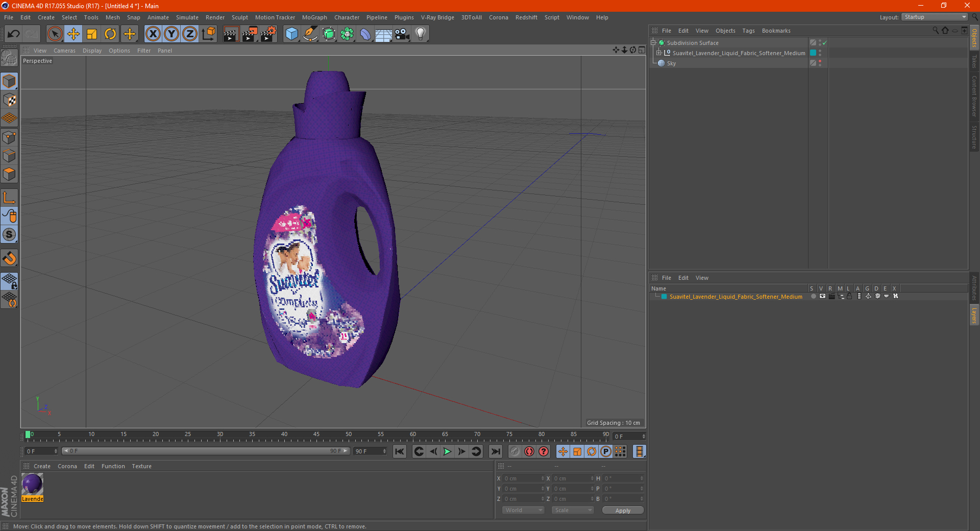
Task: Switch to Edges mode
Action: click(x=9, y=156)
